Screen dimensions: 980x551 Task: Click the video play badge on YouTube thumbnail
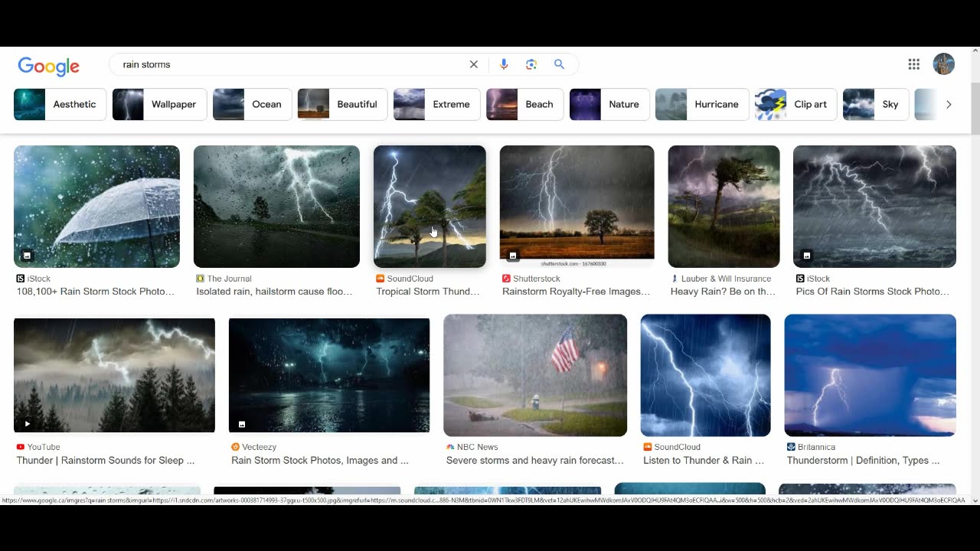point(27,424)
